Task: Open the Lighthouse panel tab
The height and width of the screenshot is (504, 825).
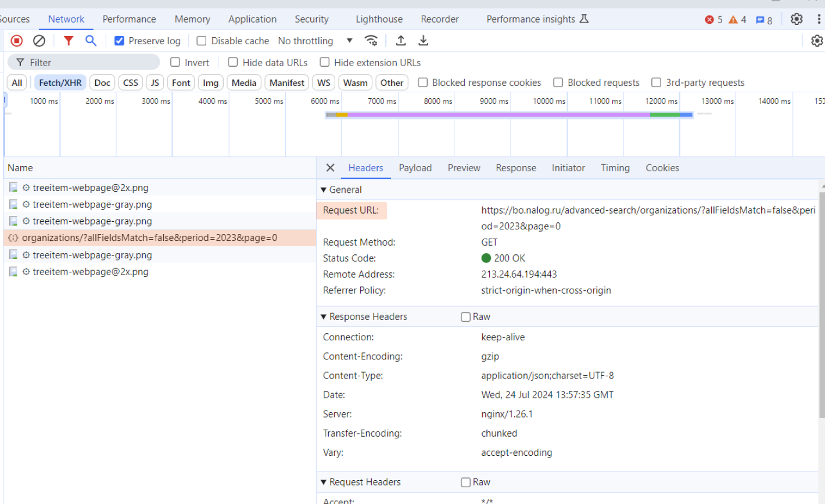Action: point(379,19)
